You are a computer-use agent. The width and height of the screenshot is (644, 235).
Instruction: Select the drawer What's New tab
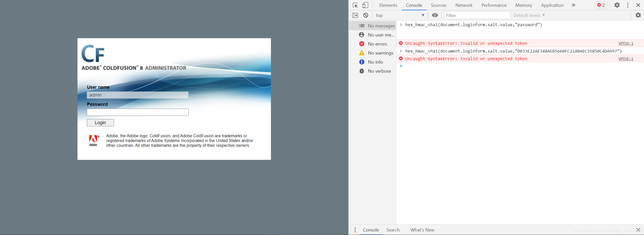[422, 230]
